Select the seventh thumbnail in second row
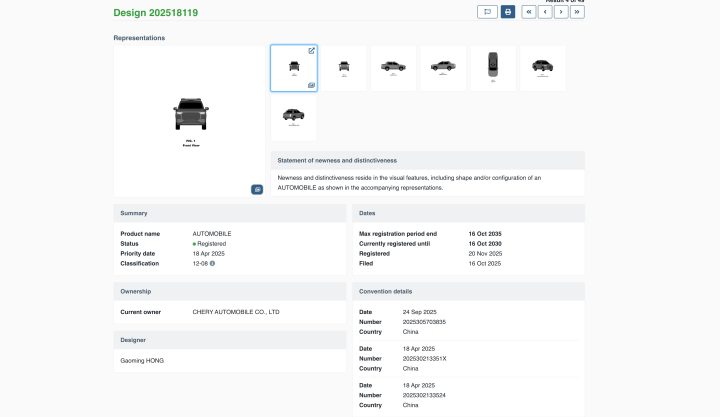The height and width of the screenshot is (417, 720). (293, 118)
